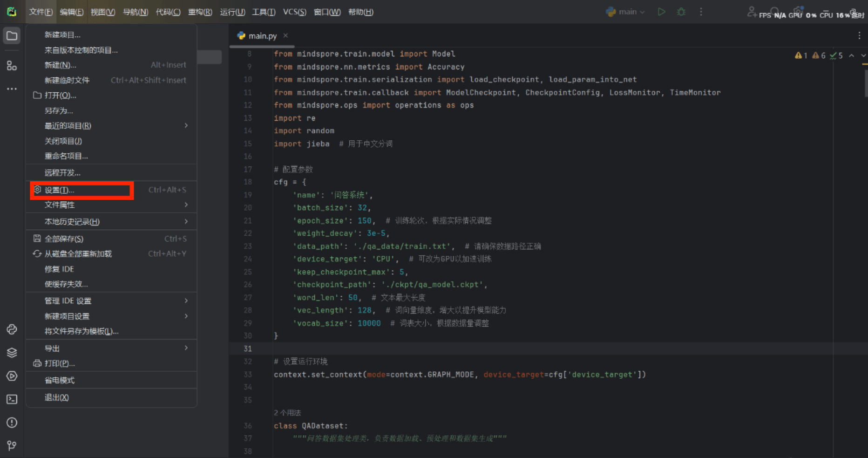
Task: Open Search Everywhere with the magnifier icon
Action: [773, 11]
